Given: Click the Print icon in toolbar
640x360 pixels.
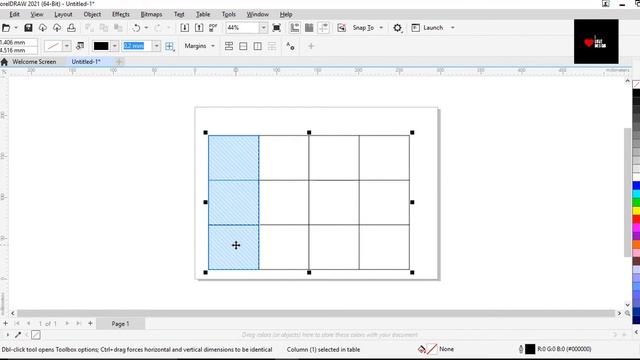Looking at the screenshot, I should pos(71,28).
